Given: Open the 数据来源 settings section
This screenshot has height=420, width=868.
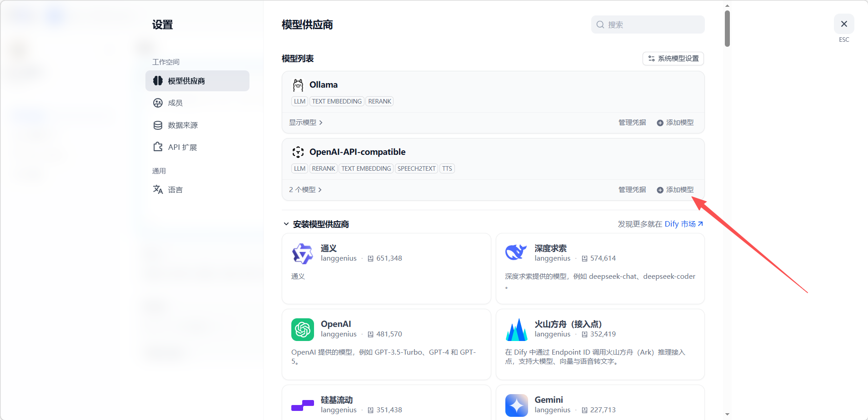Looking at the screenshot, I should [x=197, y=125].
